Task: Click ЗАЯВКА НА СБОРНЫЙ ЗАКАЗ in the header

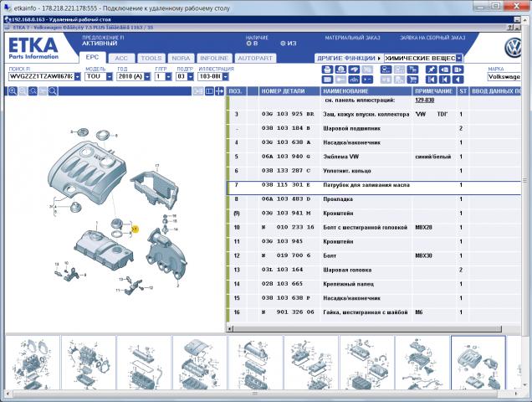Action: click(432, 38)
